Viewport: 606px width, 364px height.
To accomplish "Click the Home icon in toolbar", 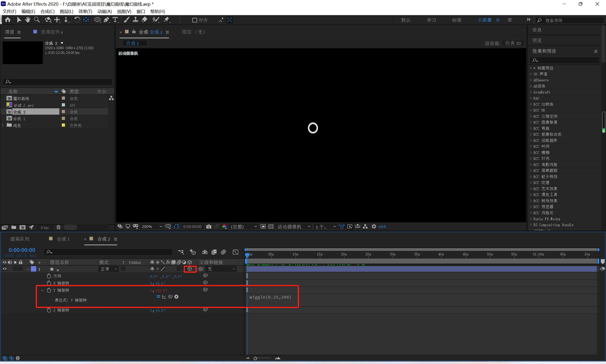I will coord(8,20).
